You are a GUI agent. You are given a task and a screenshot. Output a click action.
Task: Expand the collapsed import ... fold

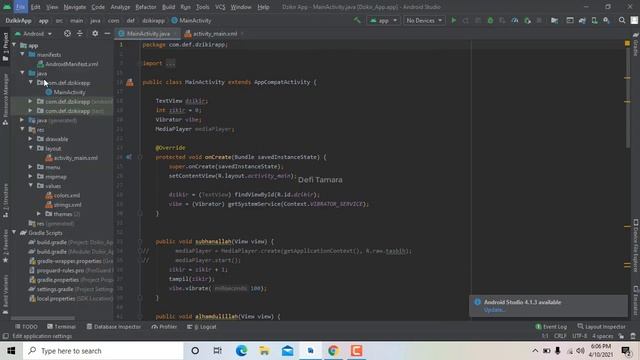[170, 63]
